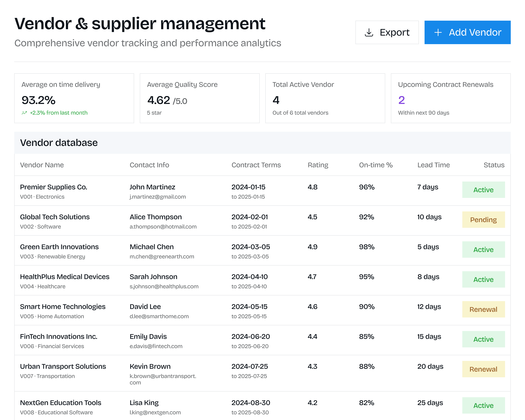Click Active badge for Green Earth Innovations
The image size is (525, 420).
(x=483, y=250)
